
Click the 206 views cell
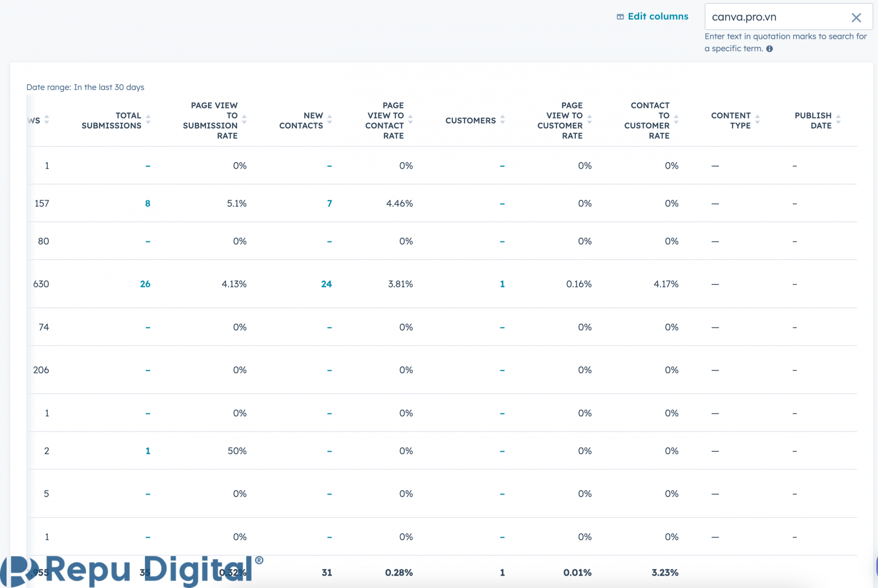point(41,370)
